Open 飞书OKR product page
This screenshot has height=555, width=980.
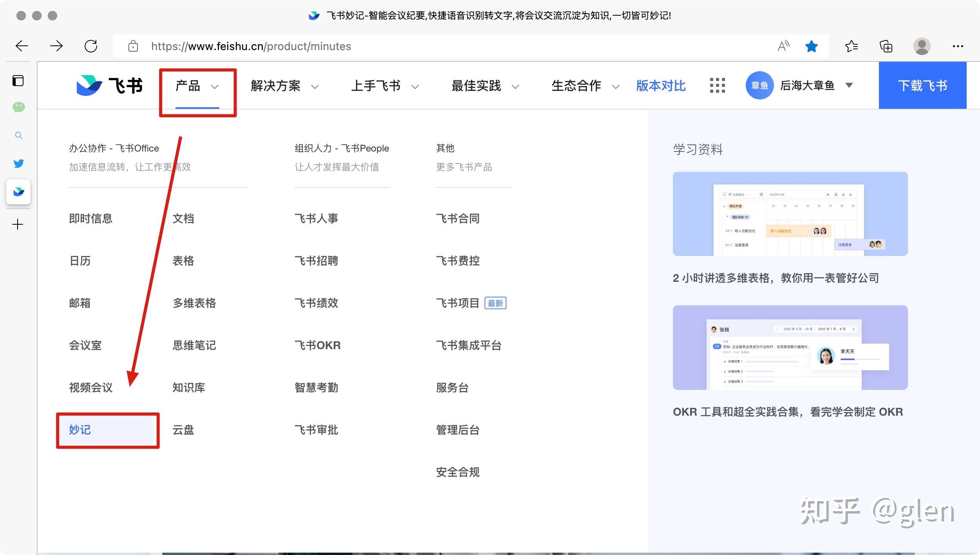click(x=318, y=345)
